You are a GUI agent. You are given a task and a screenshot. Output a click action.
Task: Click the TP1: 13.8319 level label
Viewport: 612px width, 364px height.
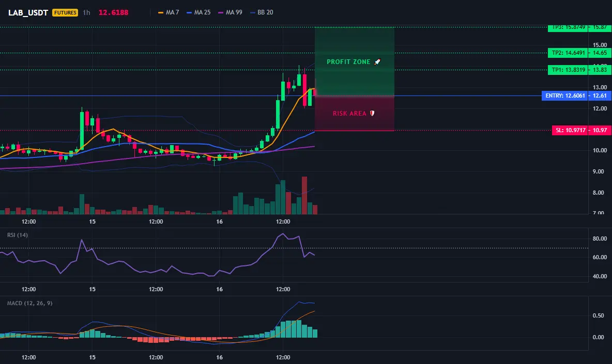tap(568, 70)
